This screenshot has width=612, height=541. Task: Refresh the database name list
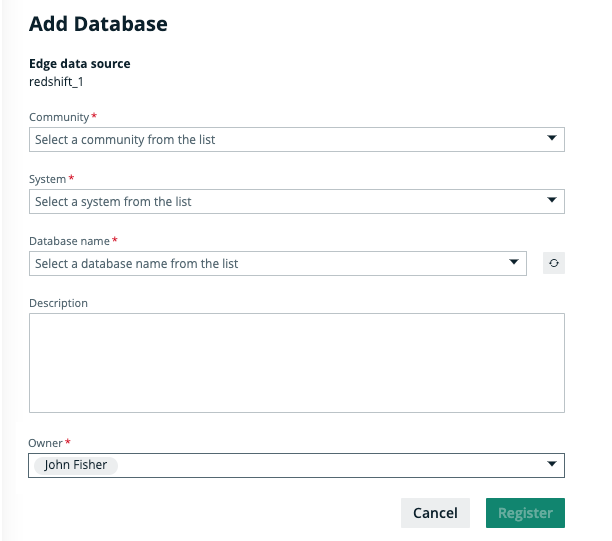553,264
